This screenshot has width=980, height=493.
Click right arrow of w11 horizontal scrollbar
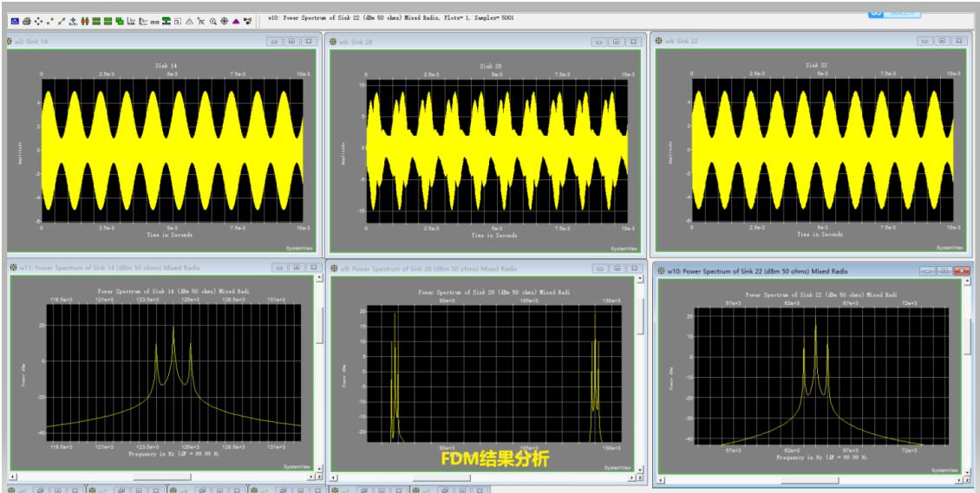pyautogui.click(x=310, y=477)
